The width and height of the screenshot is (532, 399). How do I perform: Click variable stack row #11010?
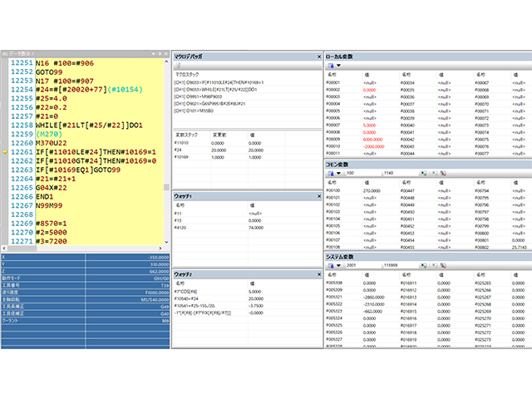tap(229, 143)
